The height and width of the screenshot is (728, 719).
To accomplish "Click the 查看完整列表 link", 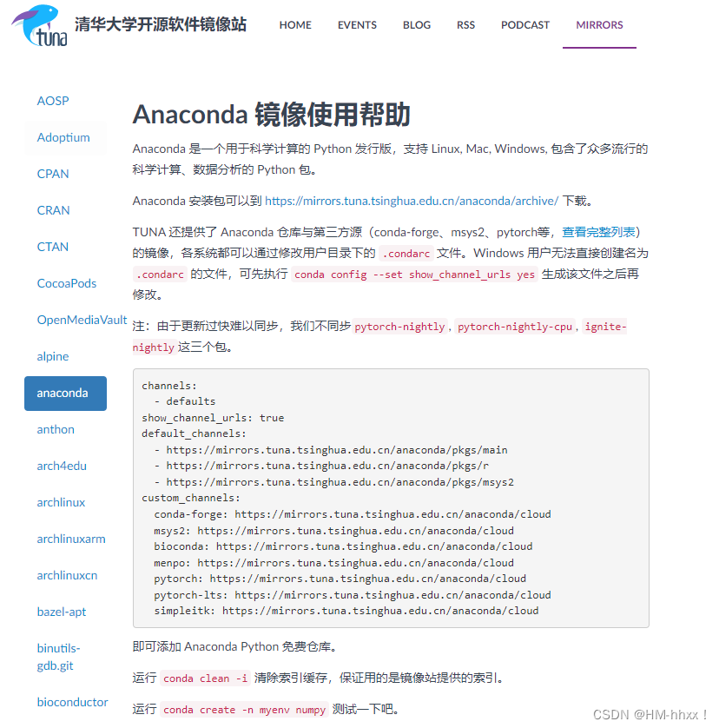I will click(x=598, y=232).
